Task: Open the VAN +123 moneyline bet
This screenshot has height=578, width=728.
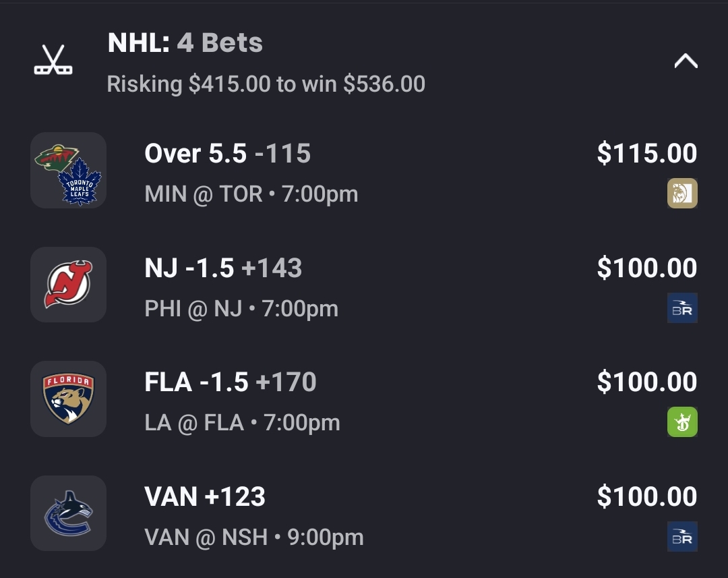Action: pyautogui.click(x=205, y=497)
